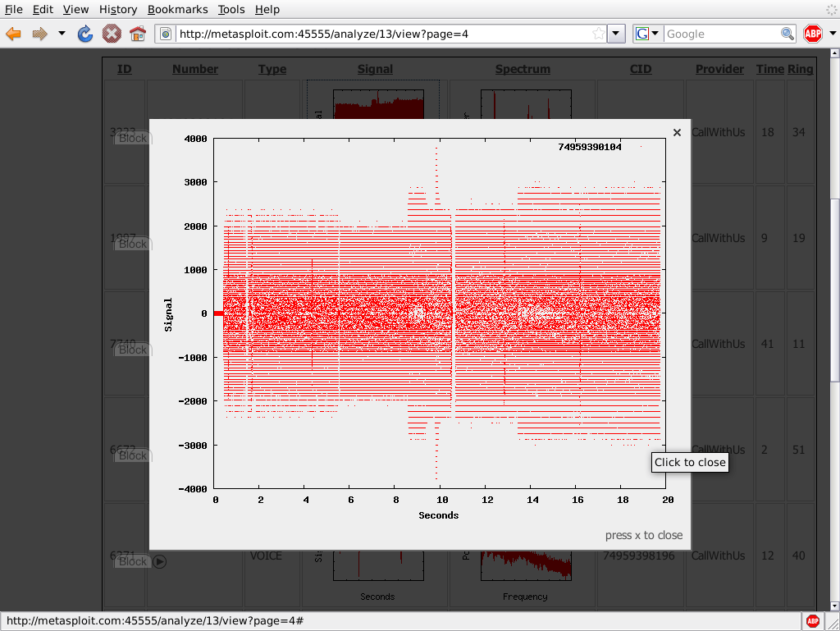Image resolution: width=840 pixels, height=631 pixels.
Task: Click the Forward arrow button
Action: 39,34
